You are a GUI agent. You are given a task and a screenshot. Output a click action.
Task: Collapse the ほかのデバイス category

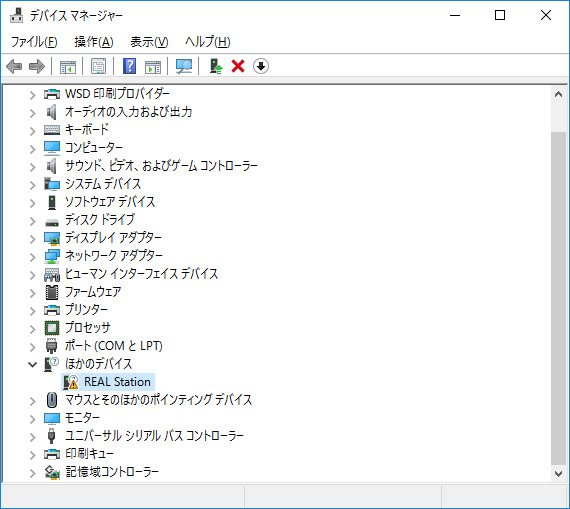click(x=33, y=364)
